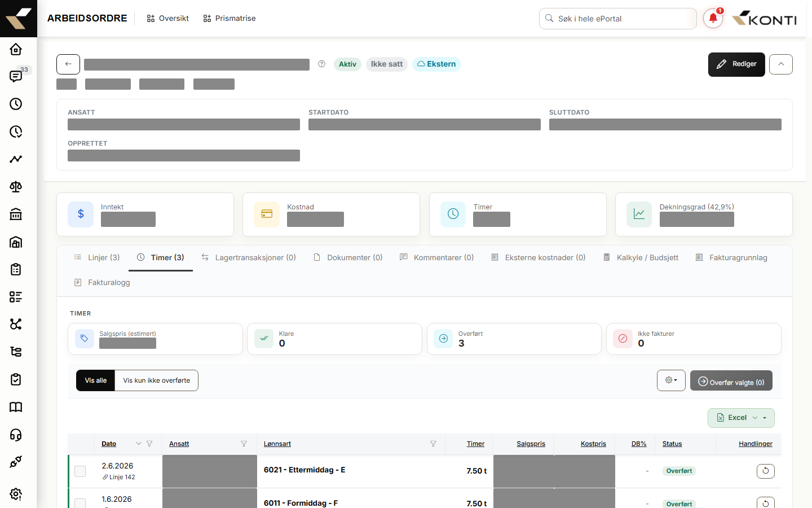This screenshot has height=508, width=812.
Task: Click the back arrow button beside the title
Action: click(x=68, y=64)
